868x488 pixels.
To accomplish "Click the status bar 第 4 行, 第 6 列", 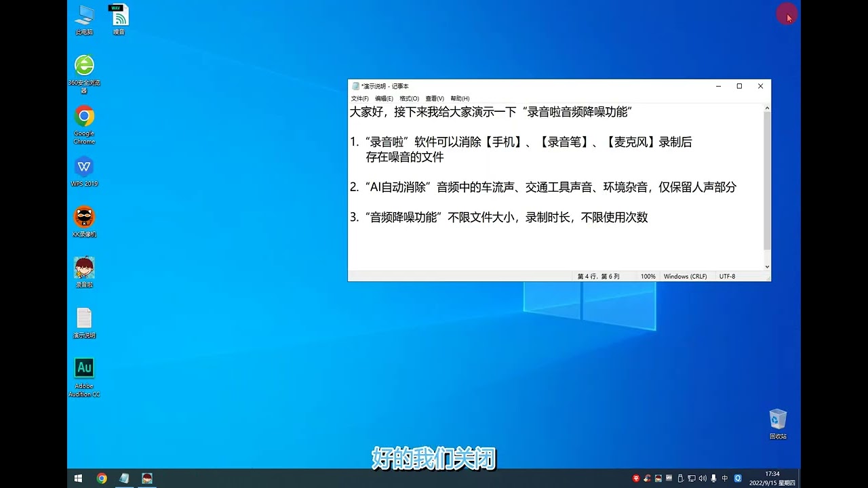I will (599, 277).
